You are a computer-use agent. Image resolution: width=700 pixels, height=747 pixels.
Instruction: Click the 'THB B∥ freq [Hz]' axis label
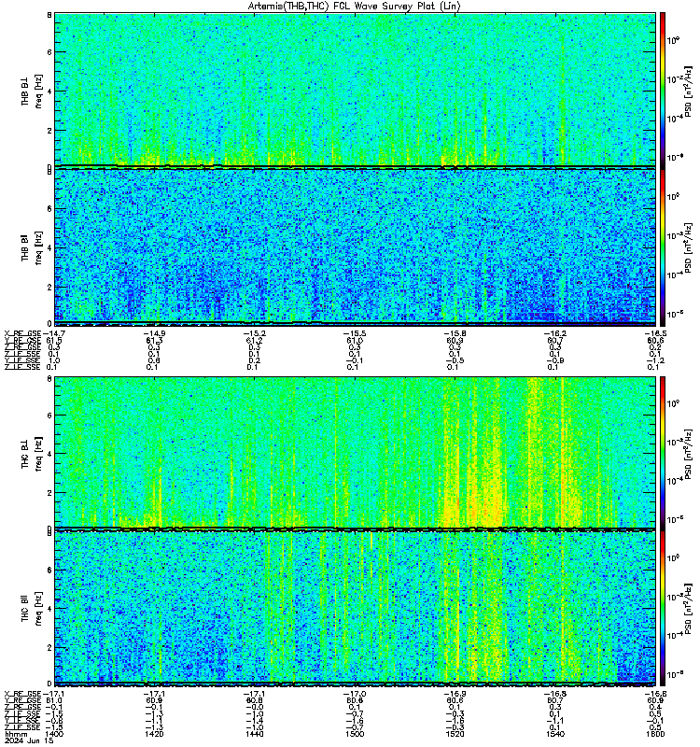[32, 247]
